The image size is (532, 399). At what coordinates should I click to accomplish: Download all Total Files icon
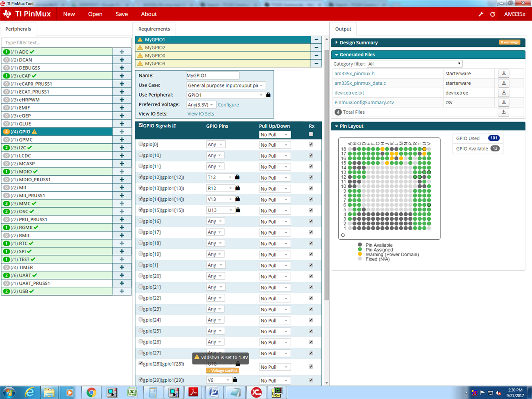coord(503,112)
